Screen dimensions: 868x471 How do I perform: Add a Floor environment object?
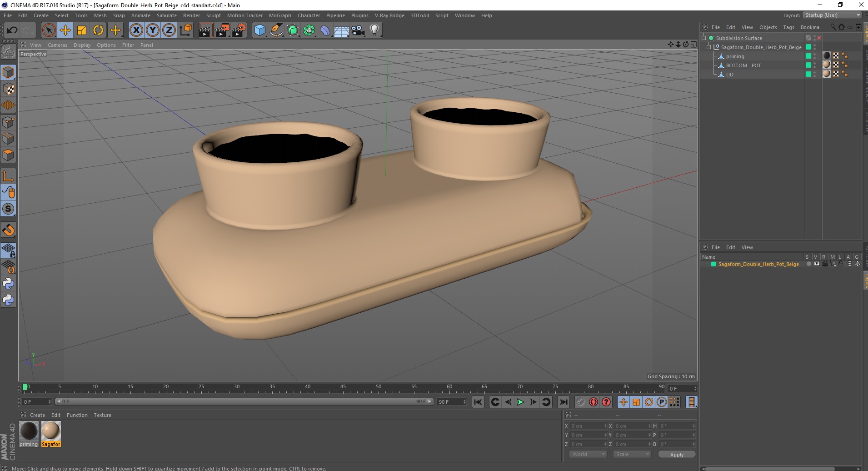pyautogui.click(x=342, y=30)
